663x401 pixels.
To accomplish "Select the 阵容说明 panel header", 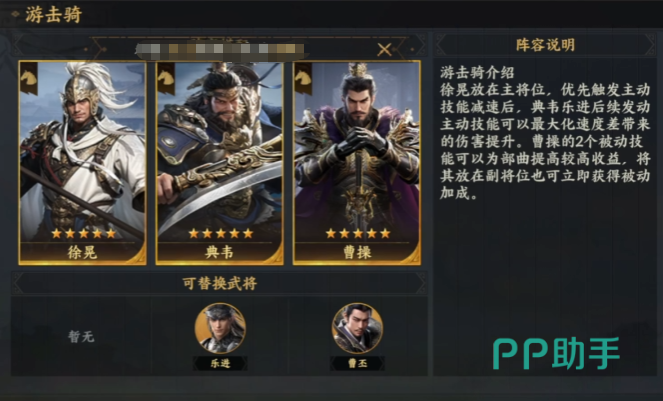I will 545,45.
